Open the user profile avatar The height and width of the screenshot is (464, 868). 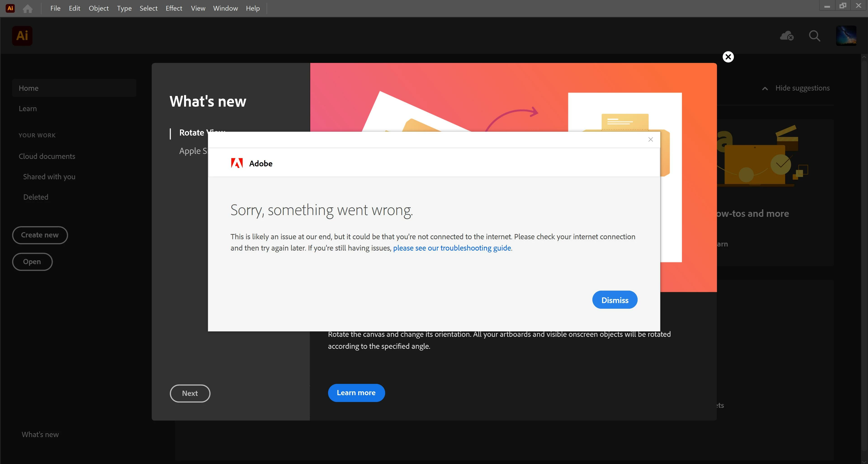coord(846,36)
